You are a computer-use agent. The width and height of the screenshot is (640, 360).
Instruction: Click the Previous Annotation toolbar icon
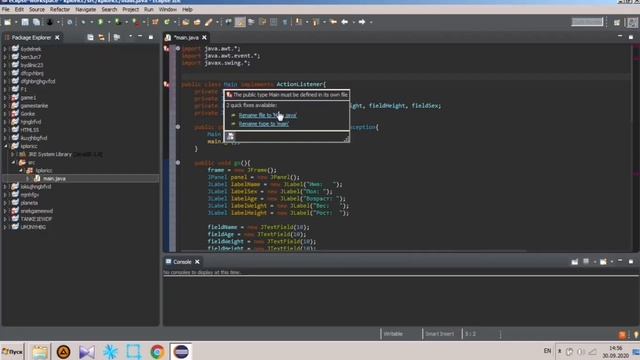(316, 22)
